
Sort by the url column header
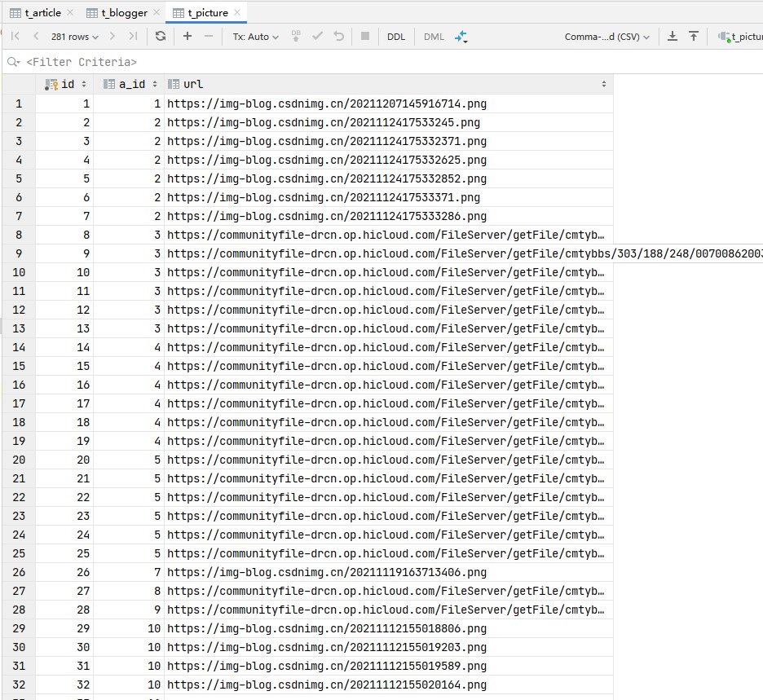388,84
